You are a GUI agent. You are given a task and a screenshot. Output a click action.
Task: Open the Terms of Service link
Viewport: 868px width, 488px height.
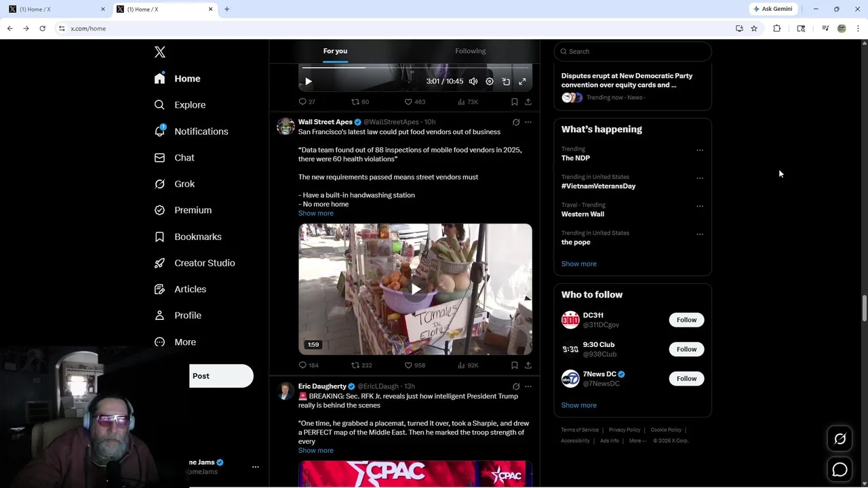[580, 430]
